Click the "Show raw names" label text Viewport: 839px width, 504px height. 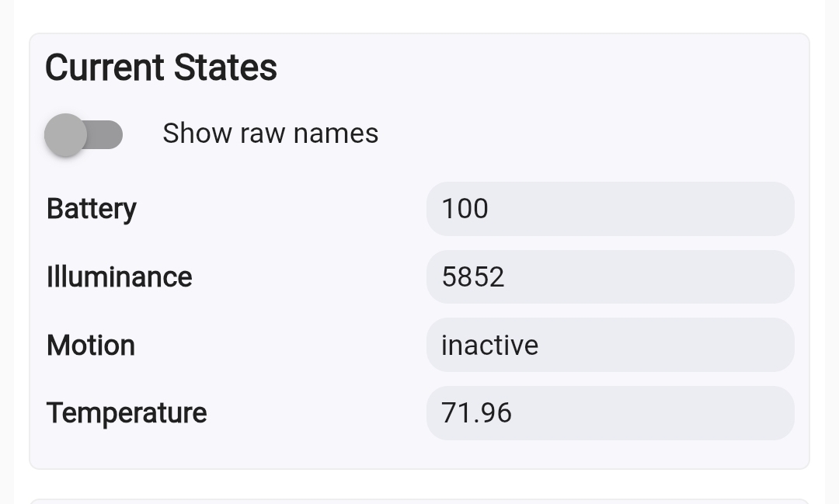point(270,134)
